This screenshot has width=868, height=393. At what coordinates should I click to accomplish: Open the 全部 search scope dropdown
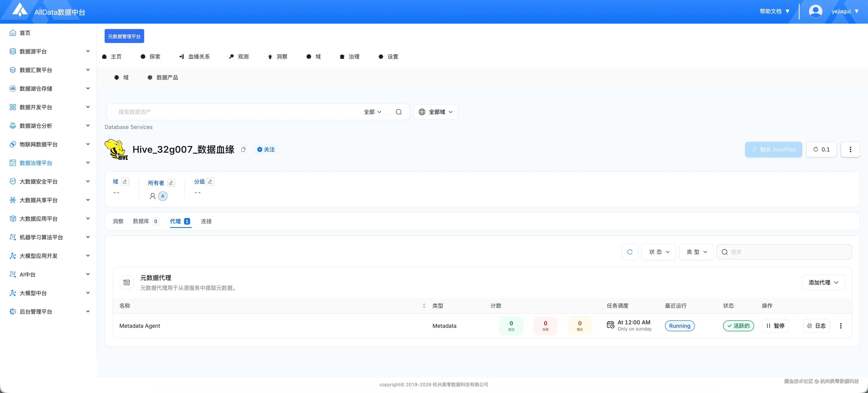372,112
